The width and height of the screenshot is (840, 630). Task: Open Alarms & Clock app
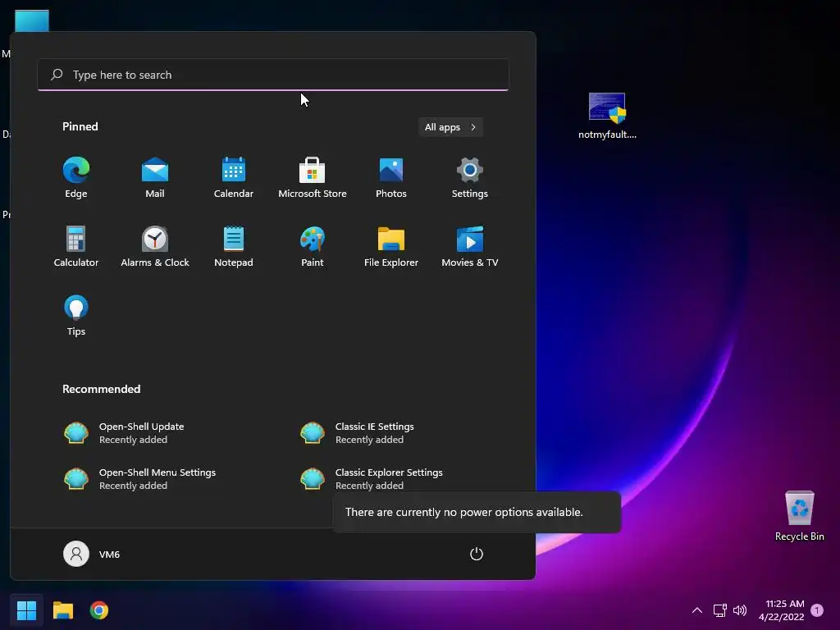(x=155, y=246)
